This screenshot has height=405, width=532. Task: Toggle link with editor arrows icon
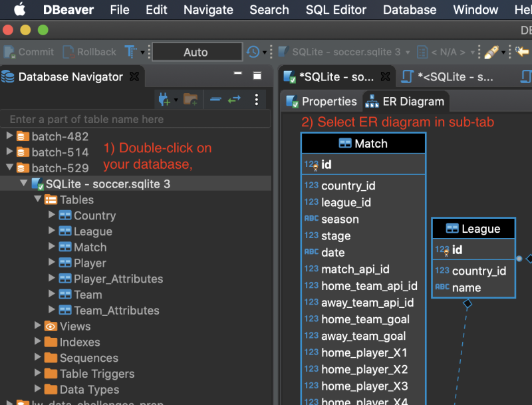point(234,99)
